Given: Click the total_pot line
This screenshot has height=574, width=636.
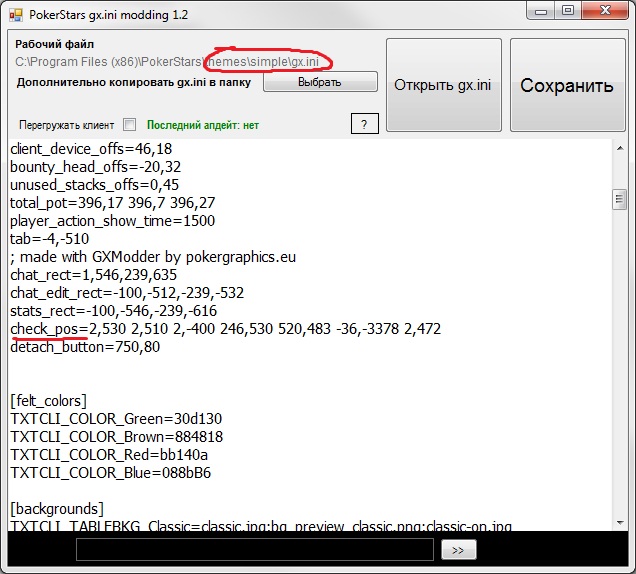Looking at the screenshot, I should click(x=113, y=202).
